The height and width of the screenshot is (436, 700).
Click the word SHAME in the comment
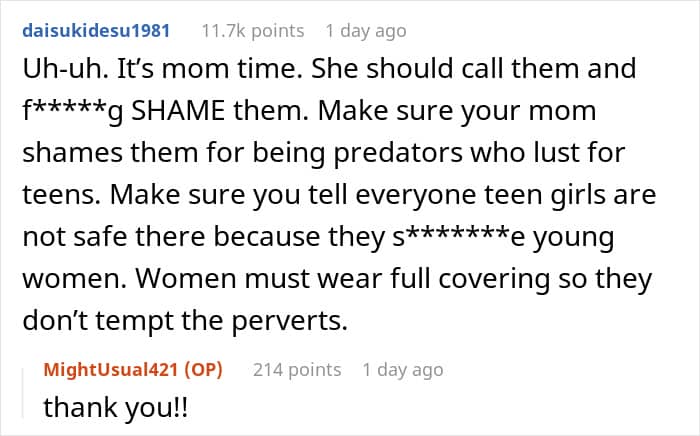[178, 111]
